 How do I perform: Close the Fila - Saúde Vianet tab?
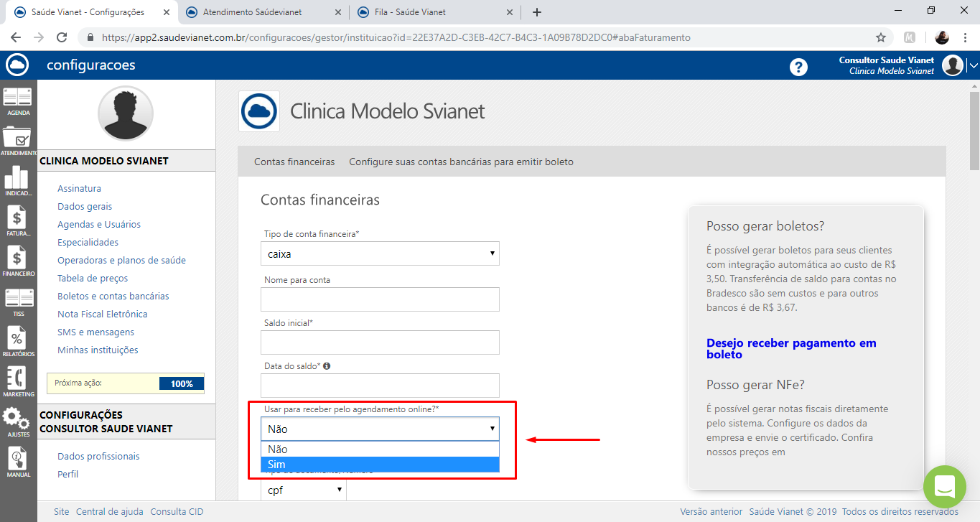pos(509,12)
